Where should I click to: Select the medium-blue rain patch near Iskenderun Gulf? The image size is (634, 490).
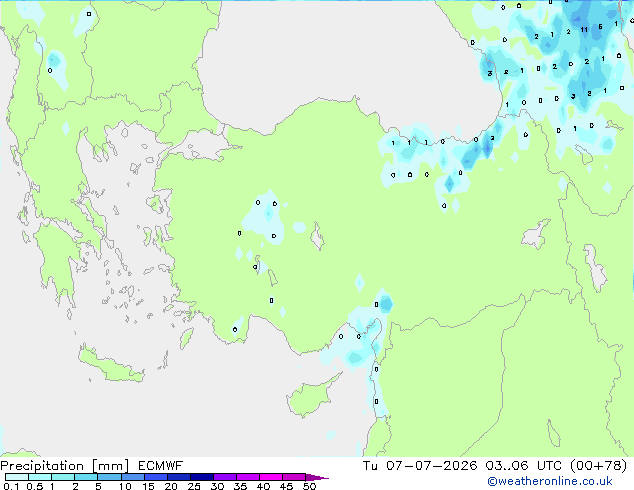[x=386, y=304]
